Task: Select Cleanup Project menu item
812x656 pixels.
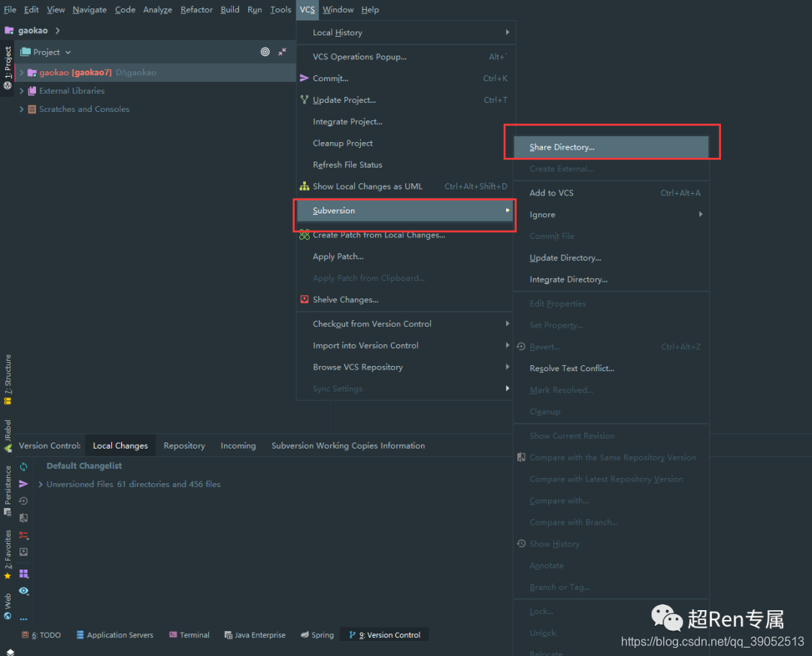Action: (x=405, y=143)
